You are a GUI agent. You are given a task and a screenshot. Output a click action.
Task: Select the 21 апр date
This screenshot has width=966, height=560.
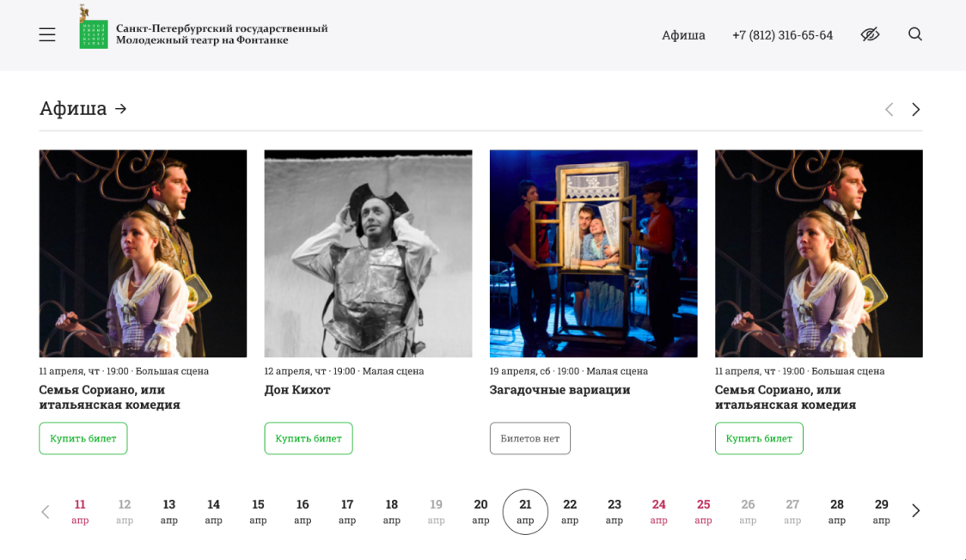525,511
